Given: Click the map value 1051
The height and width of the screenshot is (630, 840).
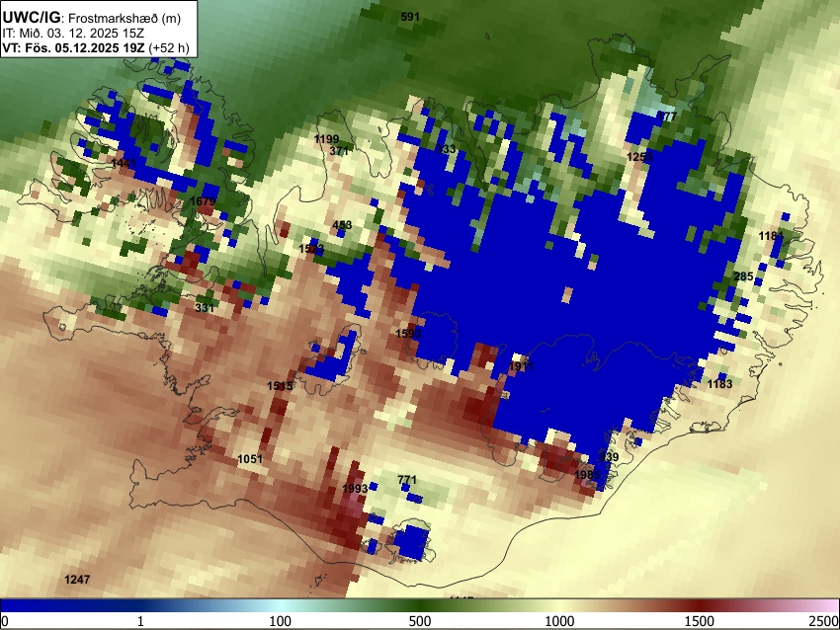Looking at the screenshot, I should pos(250,459).
